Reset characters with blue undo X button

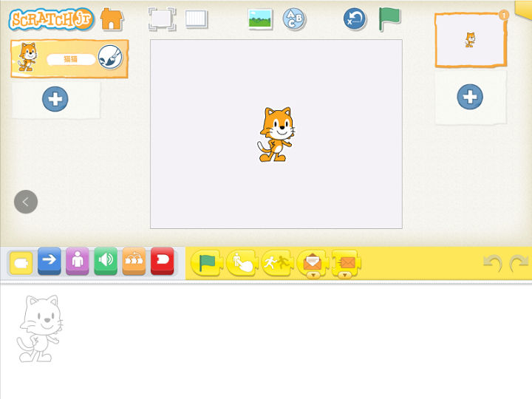tap(355, 18)
